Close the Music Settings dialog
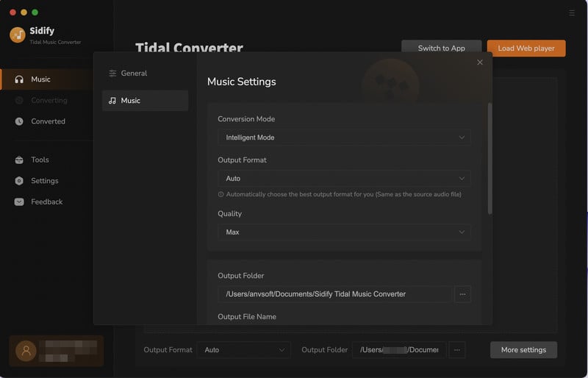This screenshot has height=378, width=588. 480,63
